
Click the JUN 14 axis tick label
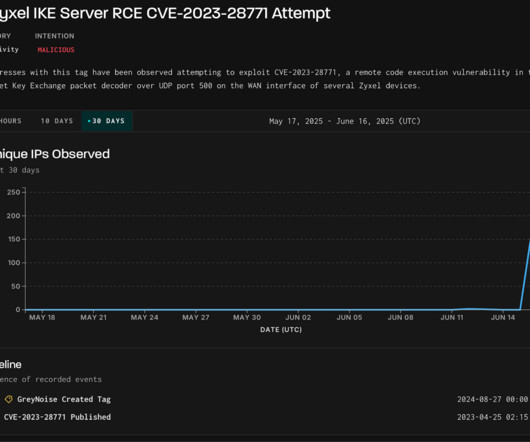click(x=503, y=318)
